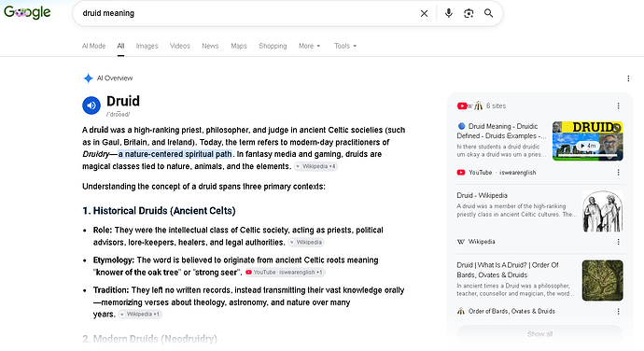The height and width of the screenshot is (351, 644).
Task: Open AI Overview three-dot options menu
Action: click(628, 78)
